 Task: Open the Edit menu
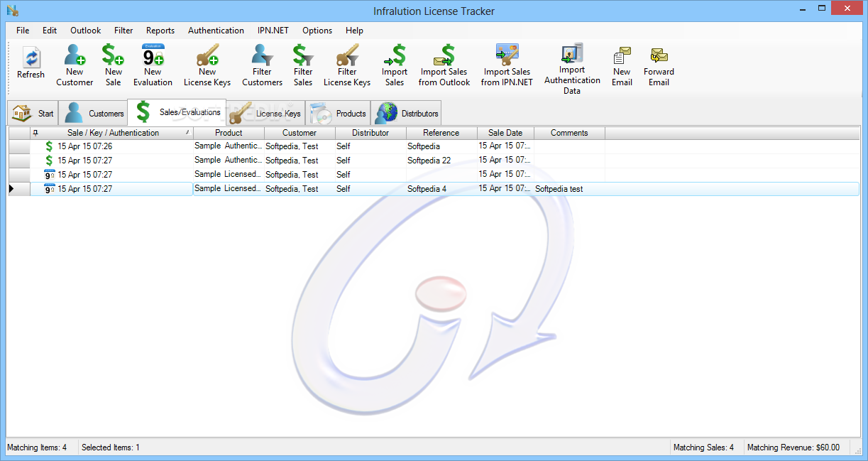tap(50, 31)
